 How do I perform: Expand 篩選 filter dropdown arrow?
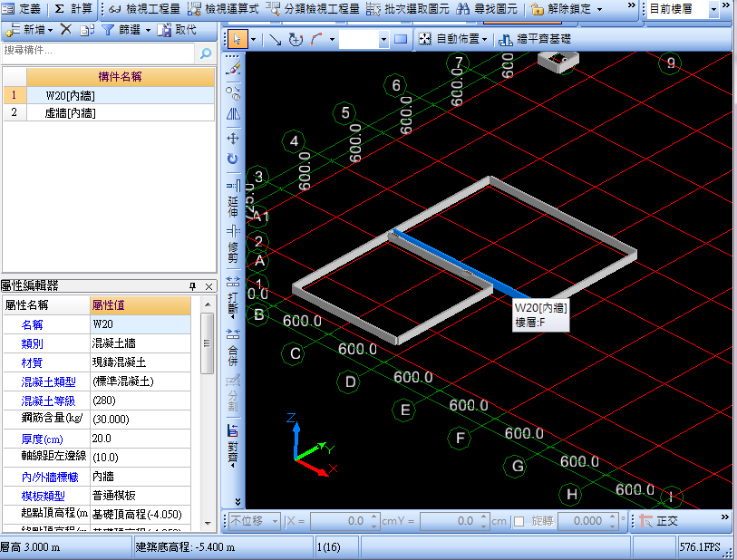point(148,31)
